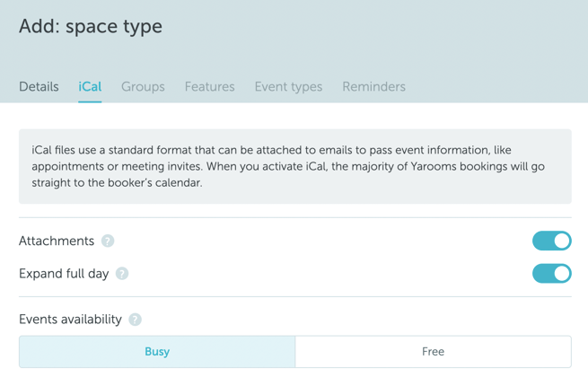Disable the Expand full day switch
Viewport: 588px width, 386px height.
coord(551,274)
